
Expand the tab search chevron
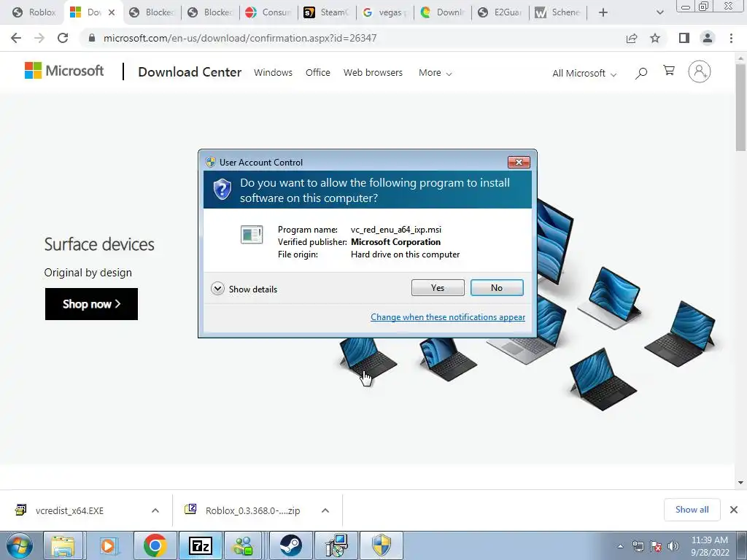(x=659, y=12)
